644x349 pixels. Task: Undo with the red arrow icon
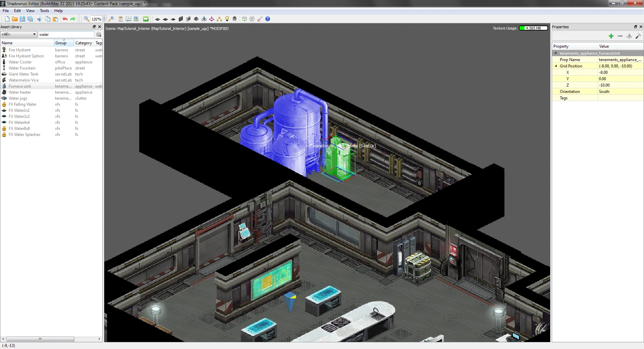65,19
